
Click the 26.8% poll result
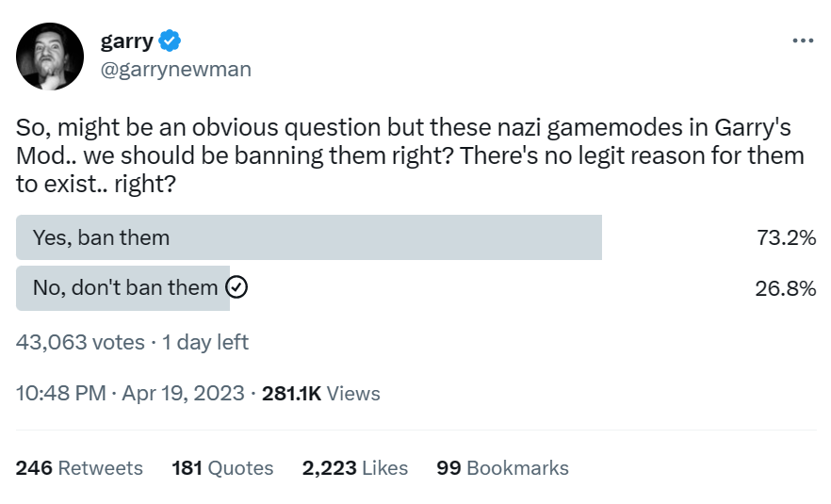click(x=786, y=288)
